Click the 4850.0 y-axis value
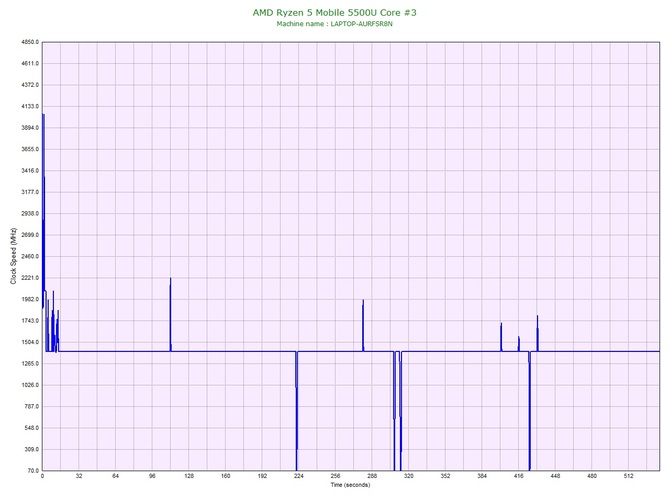The height and width of the screenshot is (502, 670). click(29, 42)
